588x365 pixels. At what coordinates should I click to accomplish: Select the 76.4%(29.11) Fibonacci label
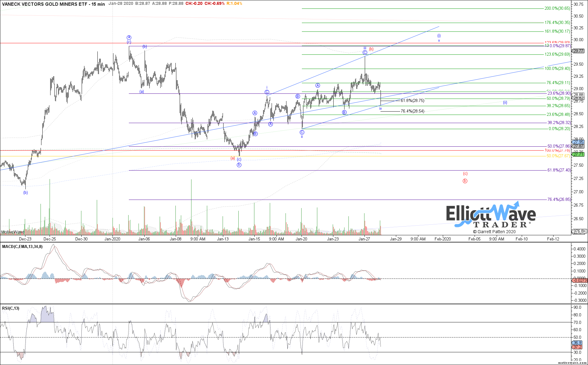point(558,83)
